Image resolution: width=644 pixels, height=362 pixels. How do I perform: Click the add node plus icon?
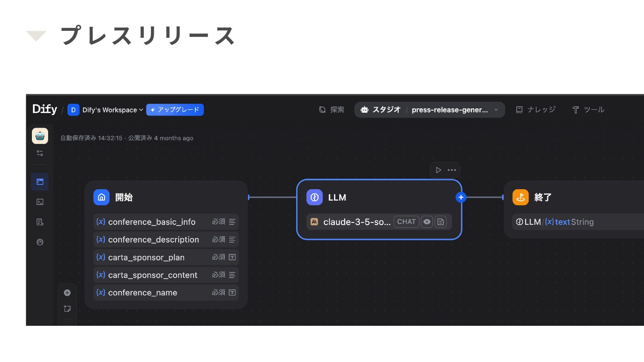[67, 293]
